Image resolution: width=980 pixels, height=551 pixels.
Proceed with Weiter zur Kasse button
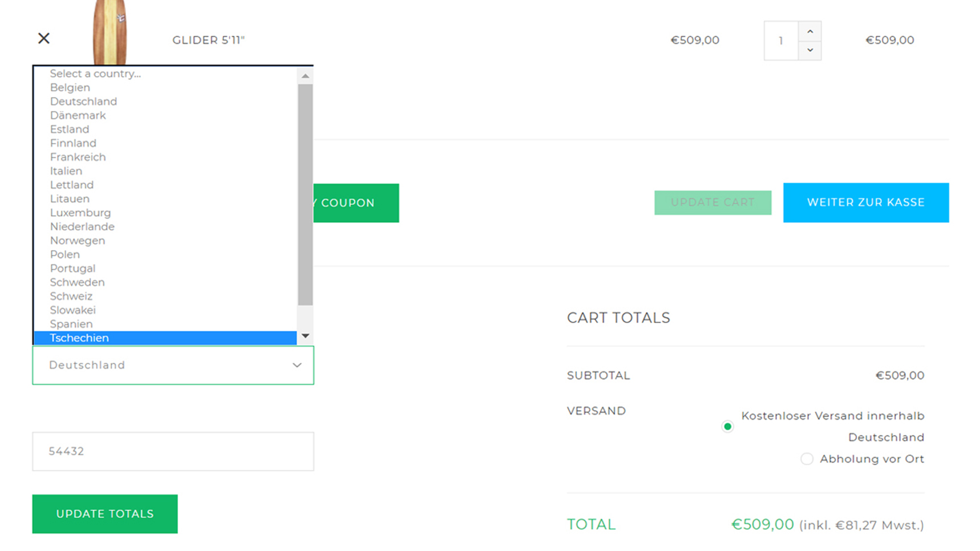[866, 202]
